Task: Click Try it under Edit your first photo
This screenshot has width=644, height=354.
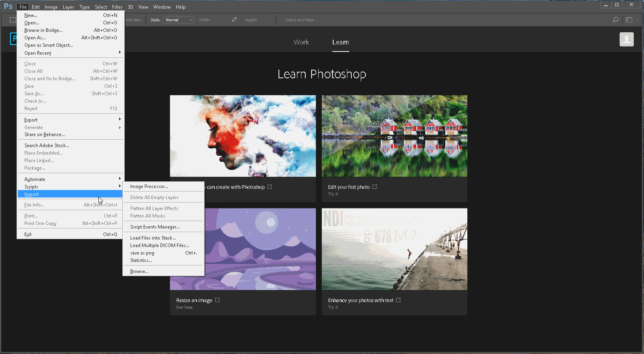Action: [333, 194]
